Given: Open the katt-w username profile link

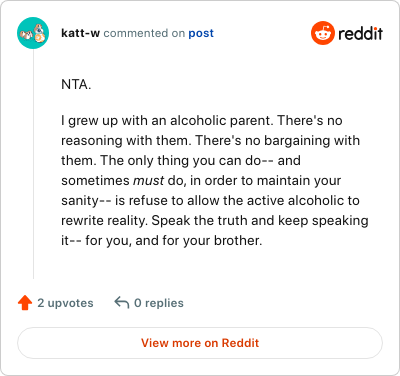Looking at the screenshot, I should [80, 33].
